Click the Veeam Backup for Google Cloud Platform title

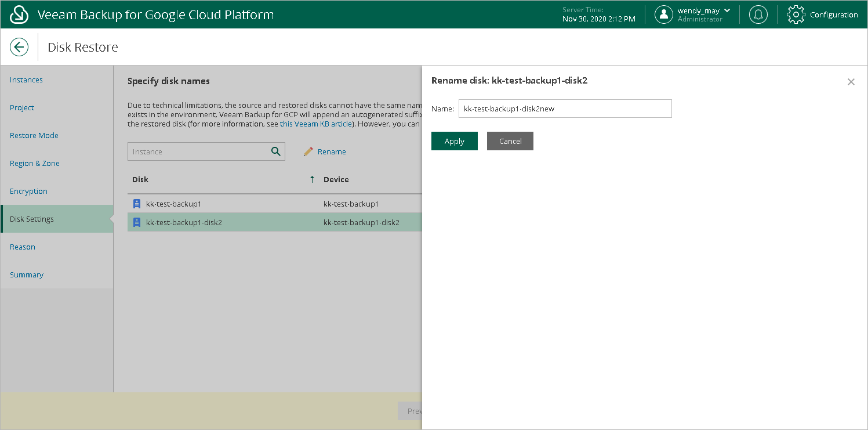155,15
